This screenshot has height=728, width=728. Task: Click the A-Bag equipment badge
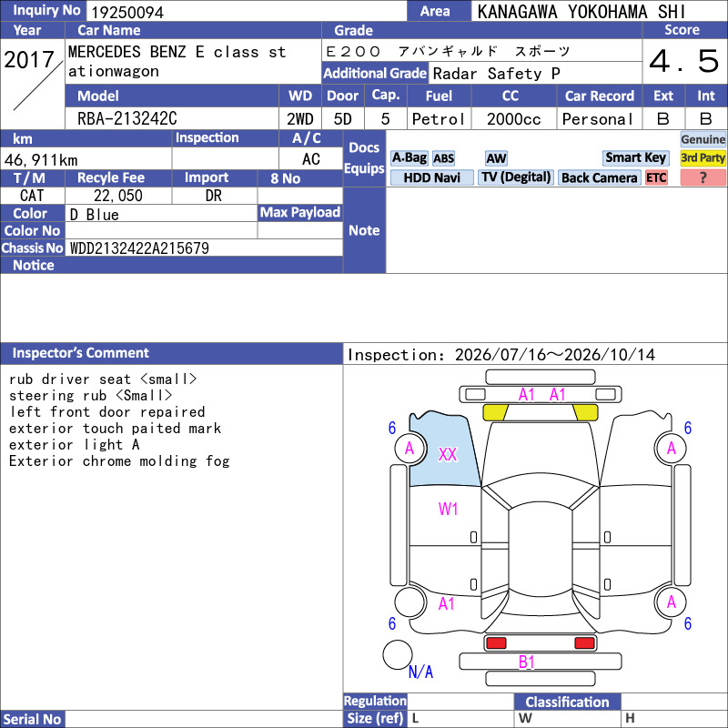point(409,157)
